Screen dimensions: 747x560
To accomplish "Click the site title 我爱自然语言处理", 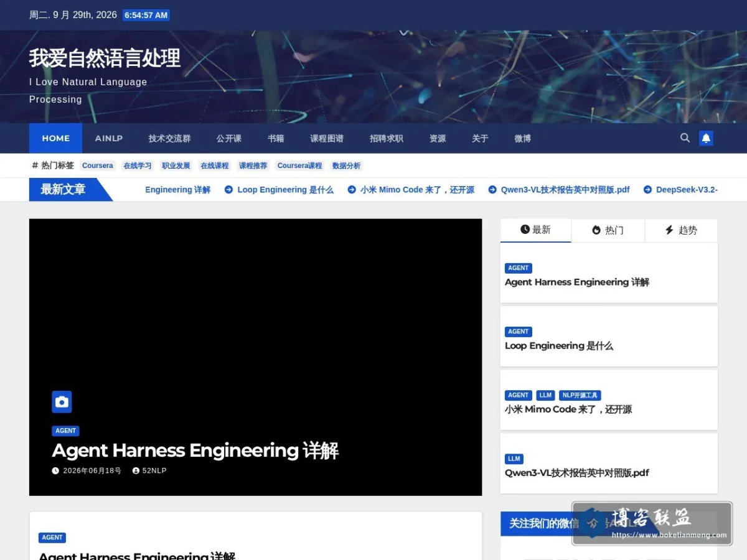I will pos(105,58).
